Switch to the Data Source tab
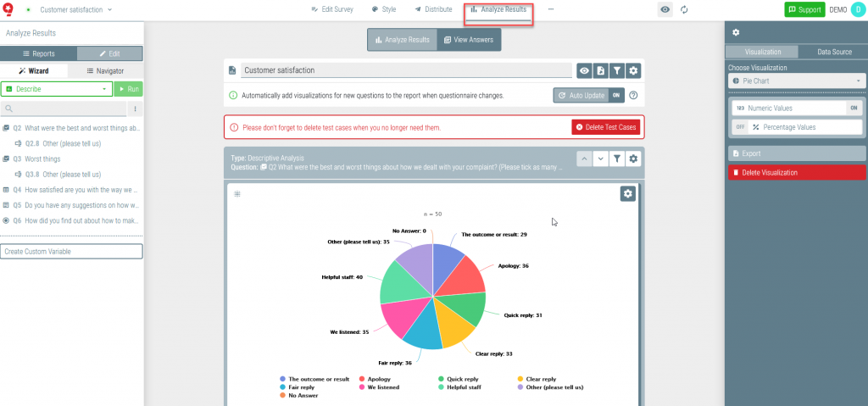The height and width of the screenshot is (406, 868). pyautogui.click(x=833, y=52)
